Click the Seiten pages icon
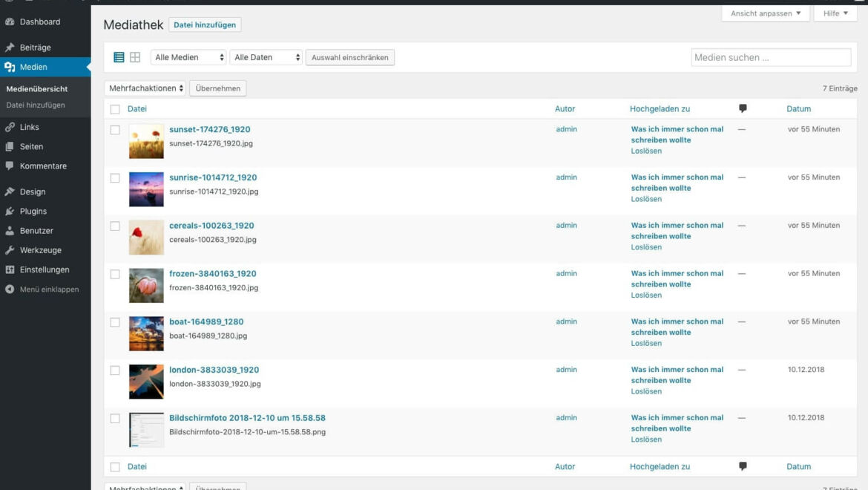868x490 pixels. [x=10, y=146]
